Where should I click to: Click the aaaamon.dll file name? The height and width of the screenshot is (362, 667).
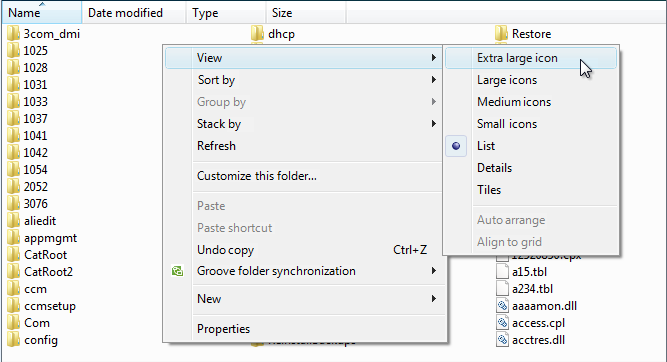tap(544, 306)
